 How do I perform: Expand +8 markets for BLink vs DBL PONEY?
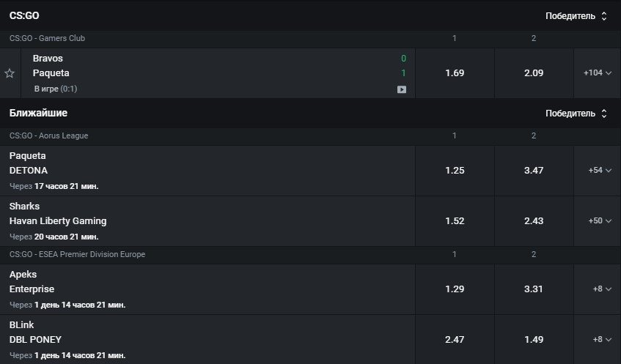click(x=601, y=339)
